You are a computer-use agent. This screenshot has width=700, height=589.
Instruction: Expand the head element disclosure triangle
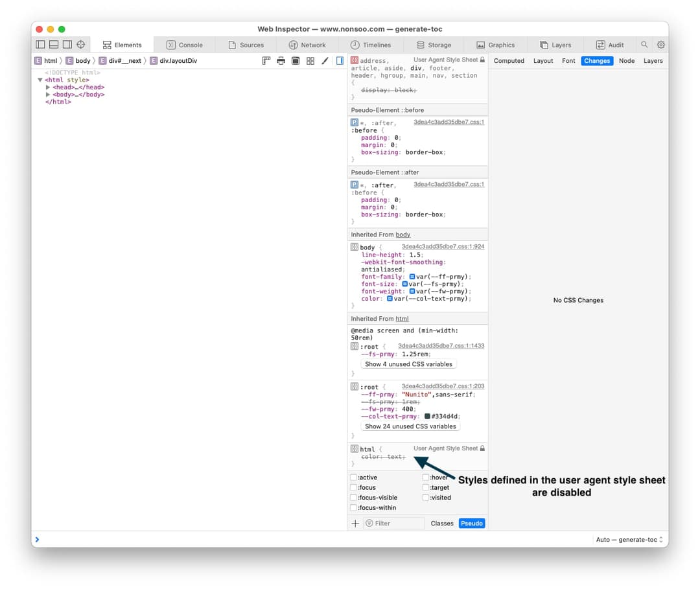point(48,87)
